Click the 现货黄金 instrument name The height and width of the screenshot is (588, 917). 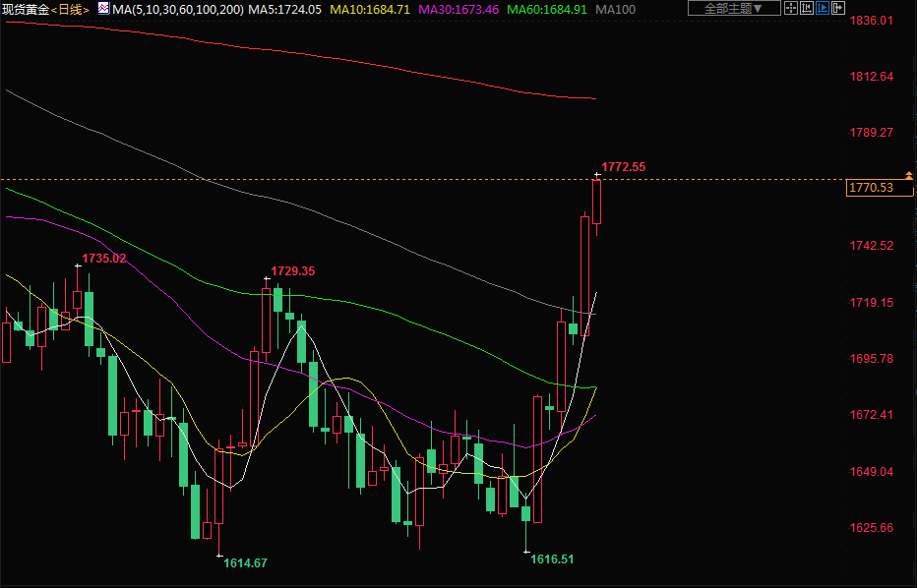(26, 9)
